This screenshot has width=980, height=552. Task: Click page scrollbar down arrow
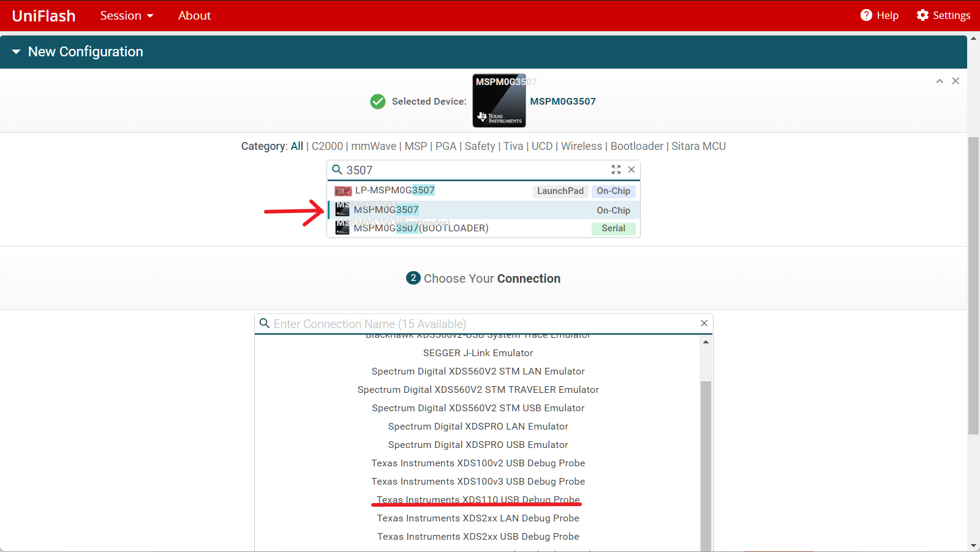973,546
